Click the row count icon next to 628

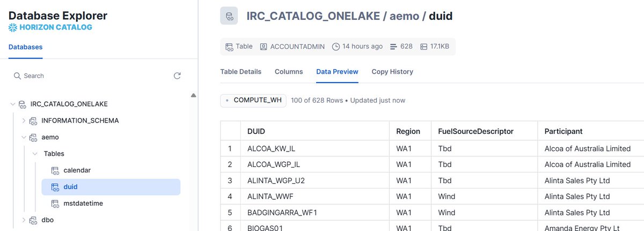click(x=393, y=46)
